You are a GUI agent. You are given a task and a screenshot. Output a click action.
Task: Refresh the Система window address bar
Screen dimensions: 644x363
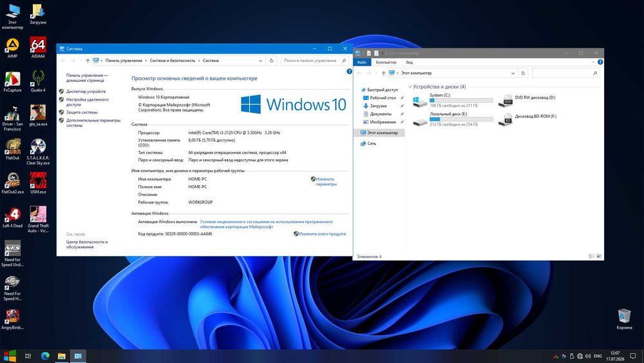click(x=272, y=61)
